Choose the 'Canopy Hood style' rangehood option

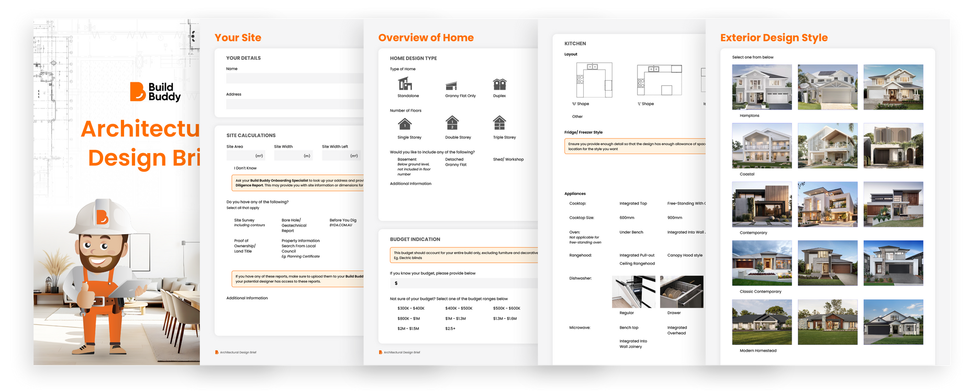[x=685, y=255]
